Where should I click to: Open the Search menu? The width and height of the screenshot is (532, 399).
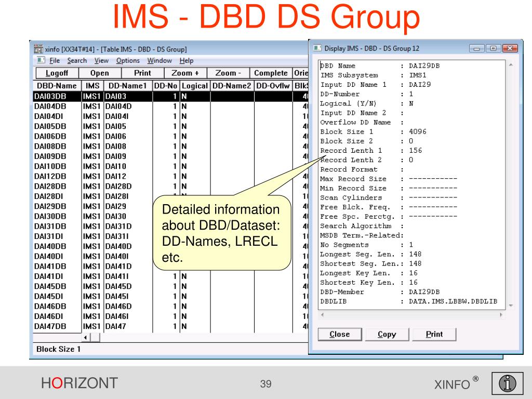pyautogui.click(x=77, y=60)
